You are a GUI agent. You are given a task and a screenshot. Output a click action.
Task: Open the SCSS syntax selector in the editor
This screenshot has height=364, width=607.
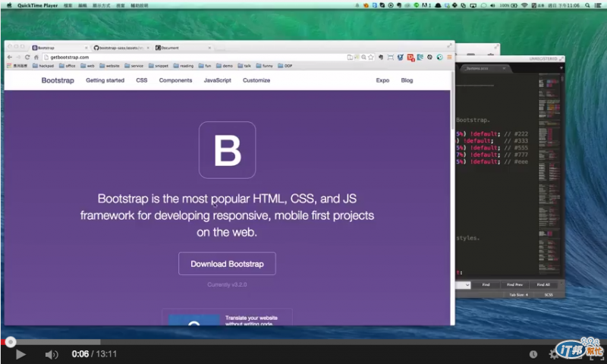pyautogui.click(x=549, y=295)
